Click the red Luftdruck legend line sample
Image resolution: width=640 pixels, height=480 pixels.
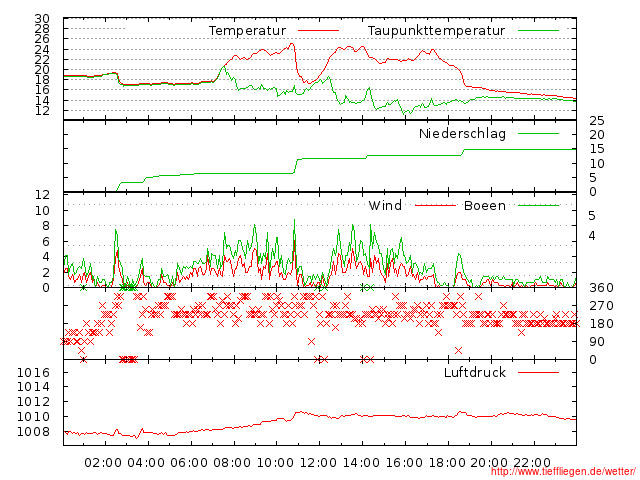(538, 372)
